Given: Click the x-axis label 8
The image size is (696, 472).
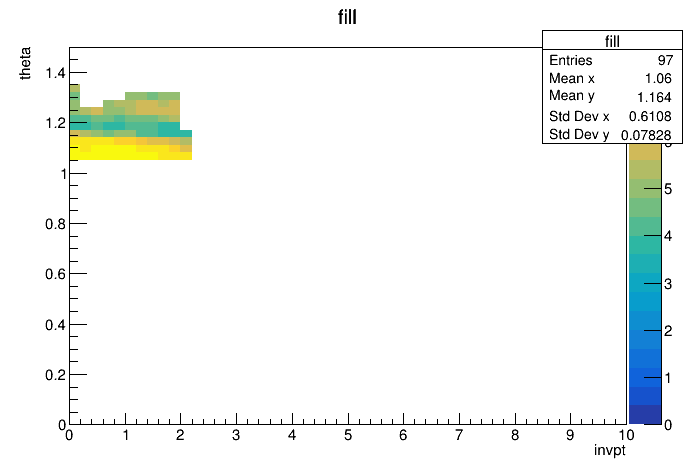Looking at the screenshot, I should tap(514, 435).
